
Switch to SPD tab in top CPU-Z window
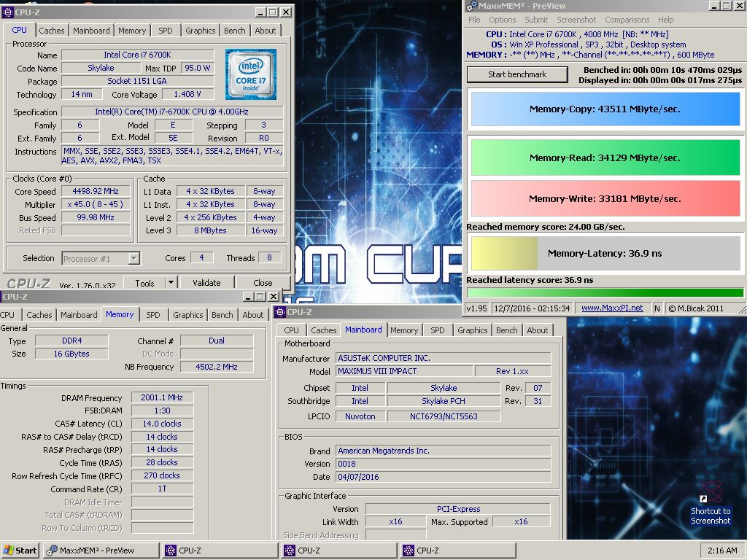166,31
